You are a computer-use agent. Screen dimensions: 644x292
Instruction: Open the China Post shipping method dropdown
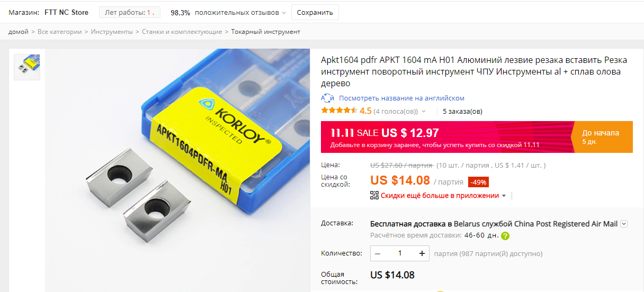[x=624, y=224]
